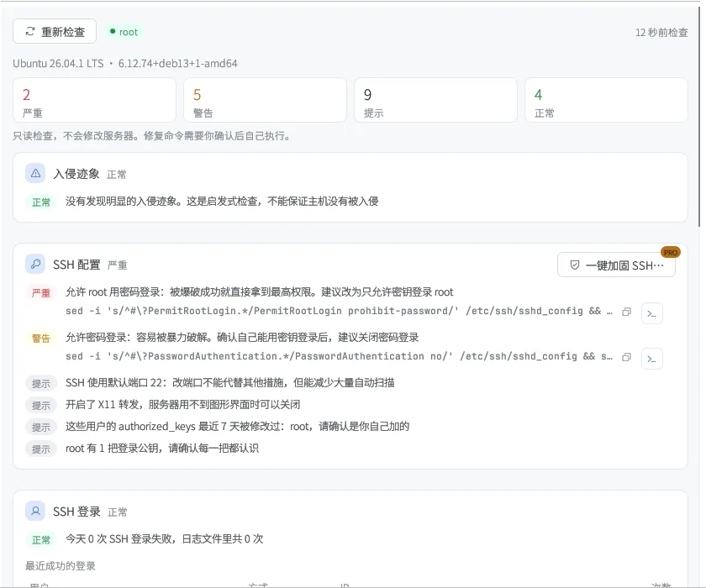706x588 pixels.
Task: Run PermitRootLogin command in terminal
Action: [652, 313]
